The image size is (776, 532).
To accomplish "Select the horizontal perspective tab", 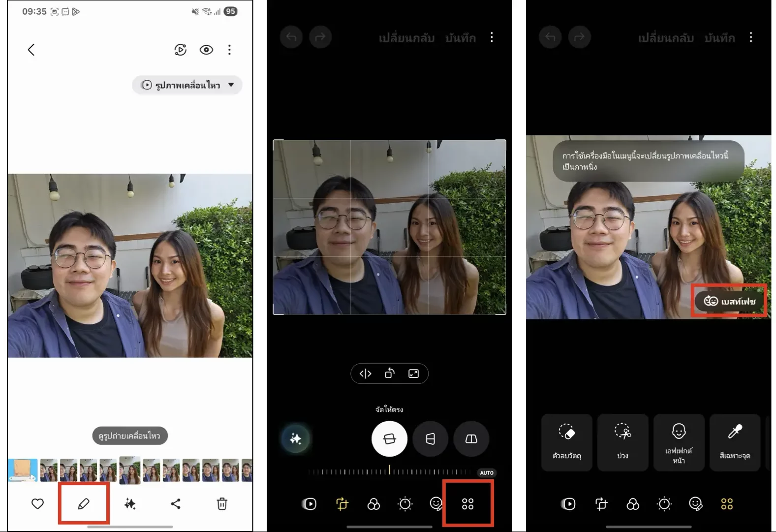I will pyautogui.click(x=471, y=438).
